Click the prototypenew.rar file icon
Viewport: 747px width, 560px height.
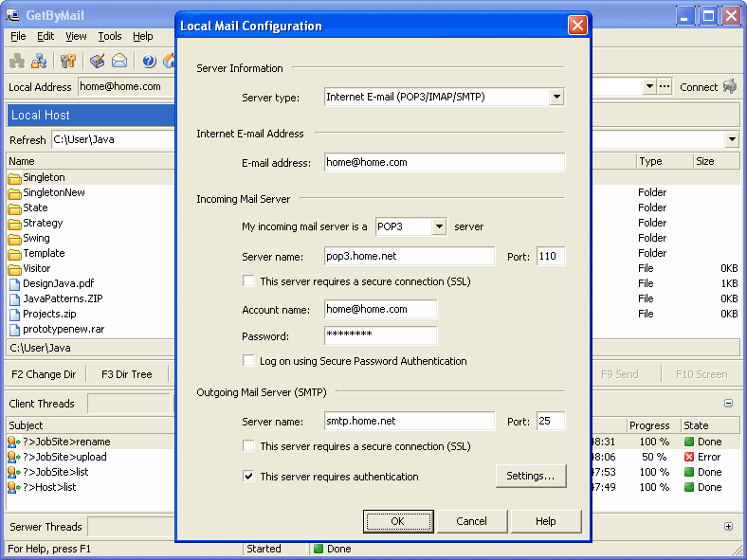(15, 330)
